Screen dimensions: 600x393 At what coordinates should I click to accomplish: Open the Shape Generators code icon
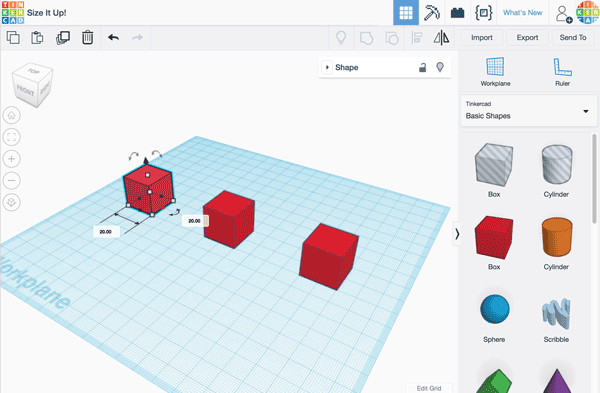(x=483, y=13)
